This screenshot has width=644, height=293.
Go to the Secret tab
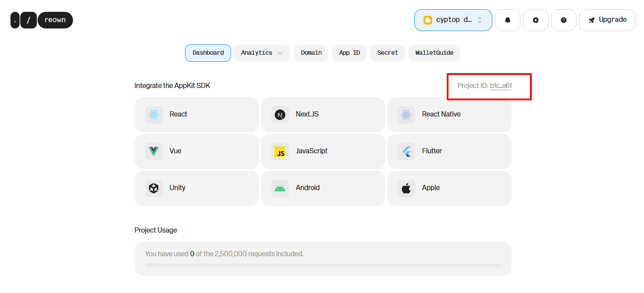388,53
